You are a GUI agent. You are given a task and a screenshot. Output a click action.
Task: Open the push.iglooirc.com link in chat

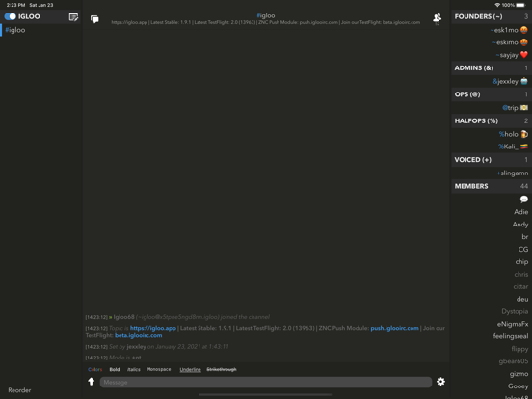(x=394, y=328)
